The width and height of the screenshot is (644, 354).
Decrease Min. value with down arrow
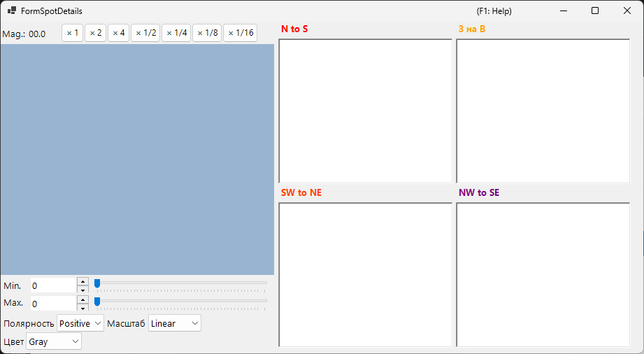(x=83, y=290)
